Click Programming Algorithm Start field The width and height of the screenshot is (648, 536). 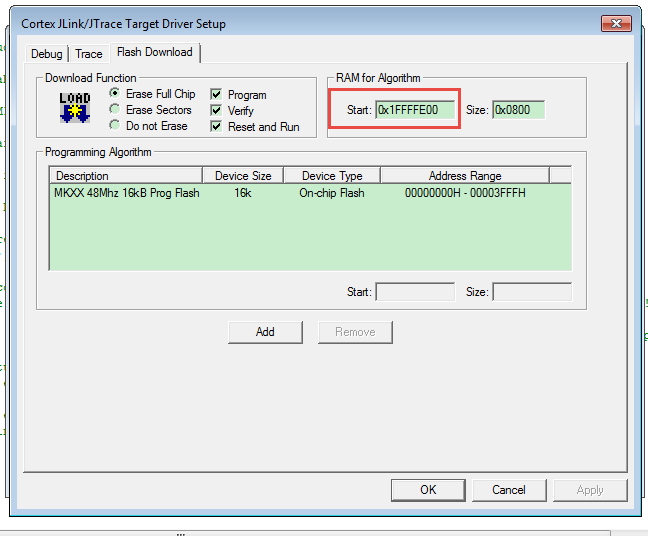[x=415, y=292]
